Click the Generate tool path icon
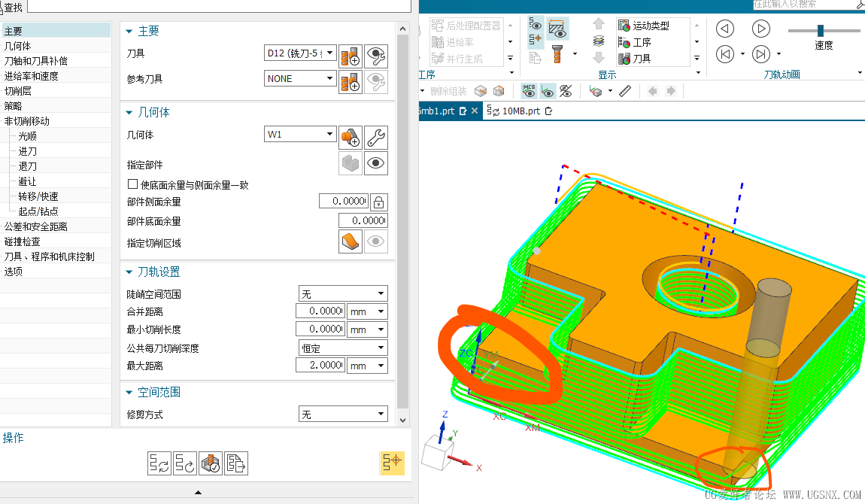 [159, 463]
